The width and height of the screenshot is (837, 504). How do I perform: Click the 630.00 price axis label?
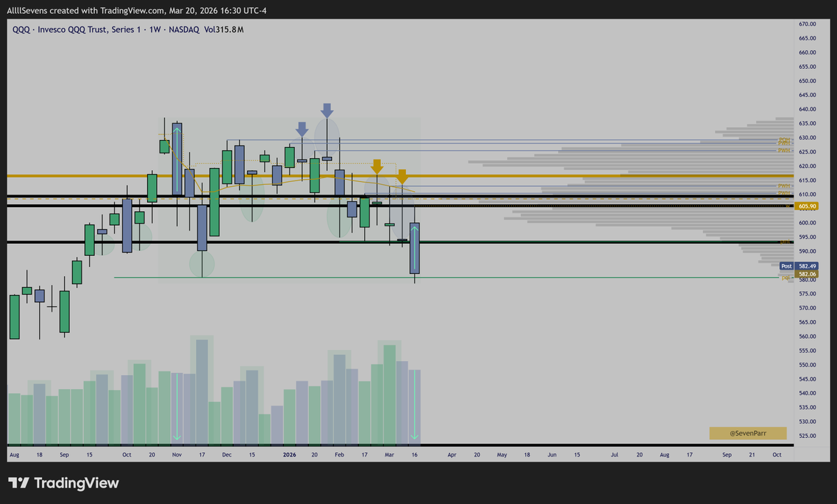tap(808, 138)
